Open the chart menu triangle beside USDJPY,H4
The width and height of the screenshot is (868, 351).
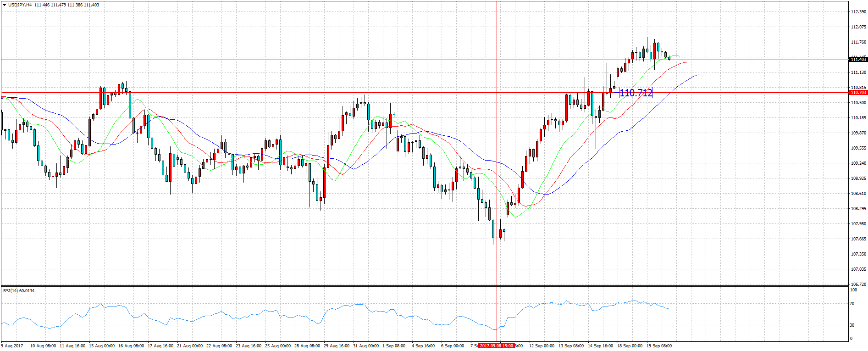point(4,5)
